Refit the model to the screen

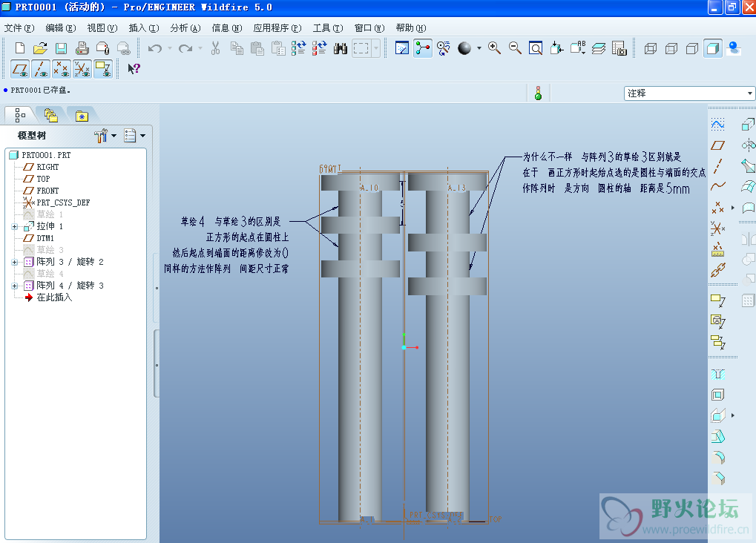(536, 48)
